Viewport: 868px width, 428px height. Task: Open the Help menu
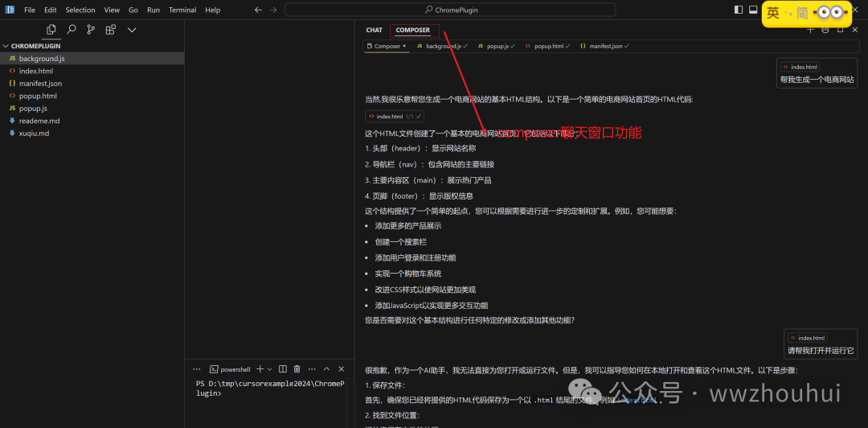pos(212,10)
